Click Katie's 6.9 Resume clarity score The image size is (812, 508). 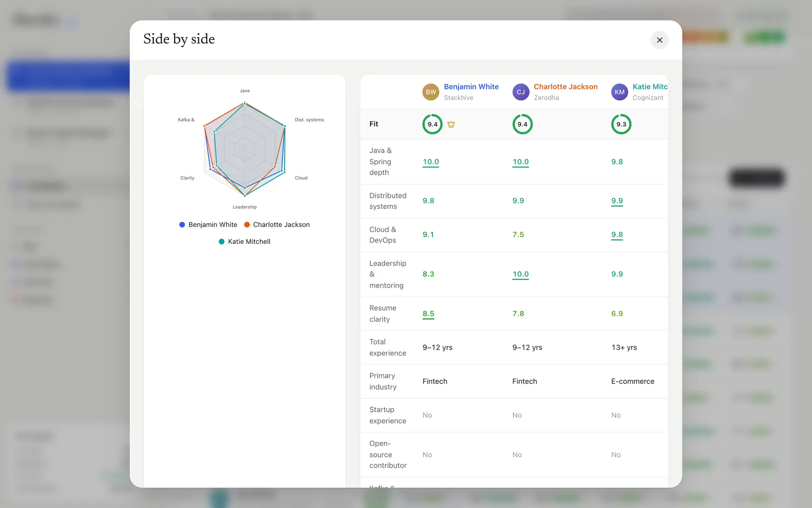point(617,313)
